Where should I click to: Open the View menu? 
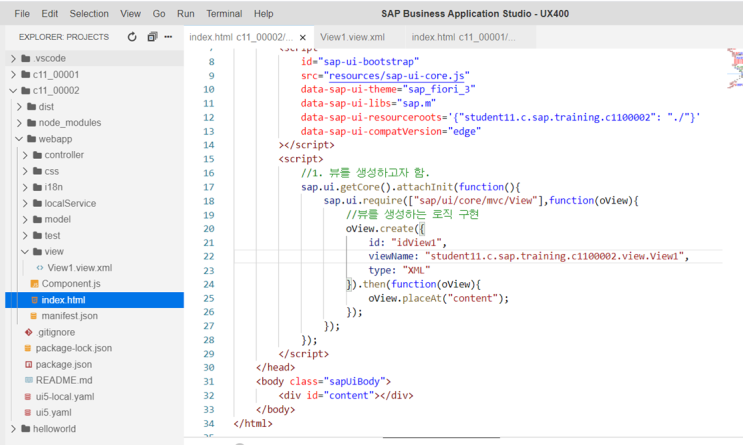point(130,14)
